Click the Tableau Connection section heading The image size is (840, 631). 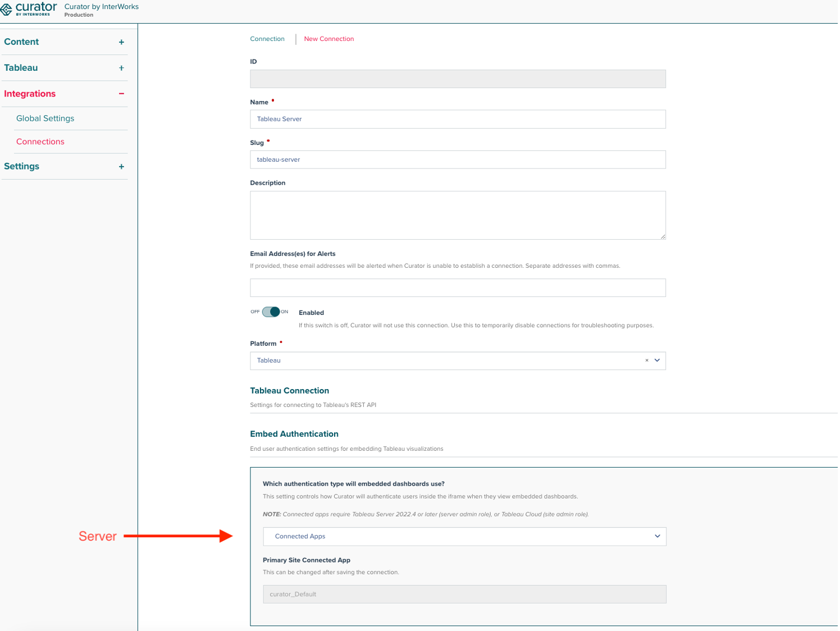click(x=290, y=391)
